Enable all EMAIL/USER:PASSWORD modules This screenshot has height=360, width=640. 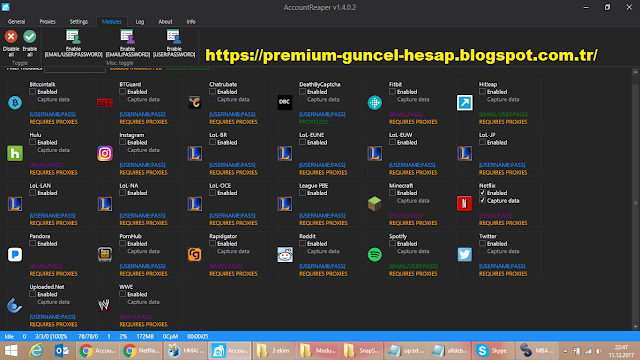point(73,43)
